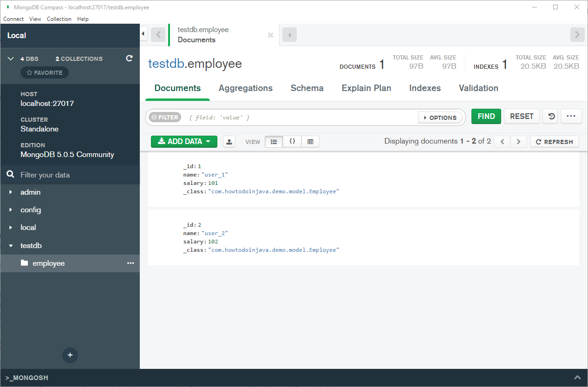588x387 pixels.
Task: Create a database with the plus button
Action: tap(70, 355)
